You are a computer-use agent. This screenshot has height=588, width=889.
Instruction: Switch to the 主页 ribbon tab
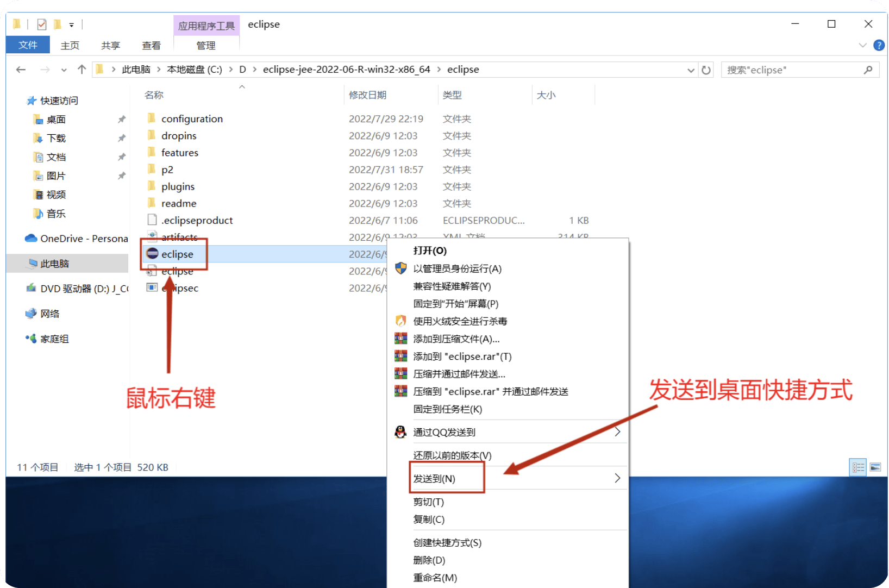[x=70, y=46]
